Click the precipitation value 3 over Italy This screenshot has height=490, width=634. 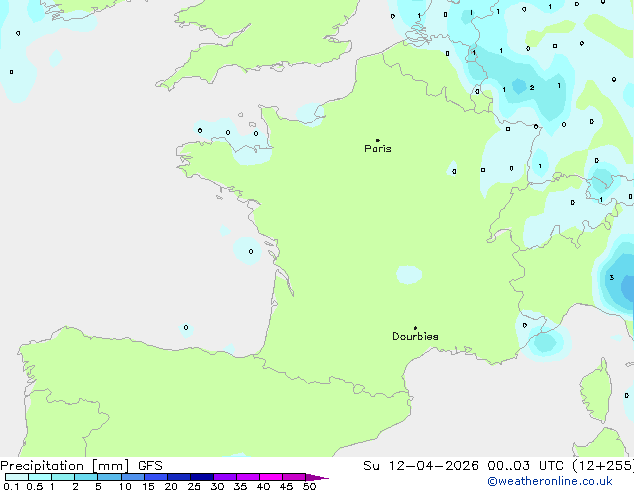click(611, 277)
